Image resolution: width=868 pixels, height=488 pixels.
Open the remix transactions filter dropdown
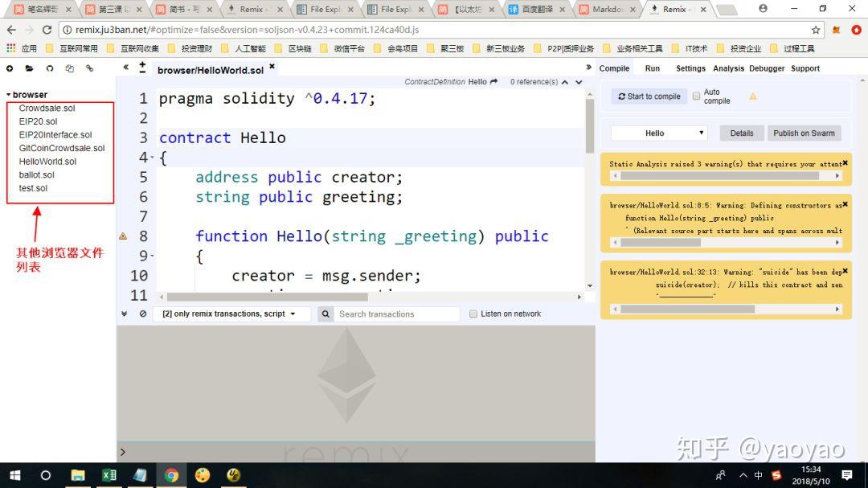231,314
